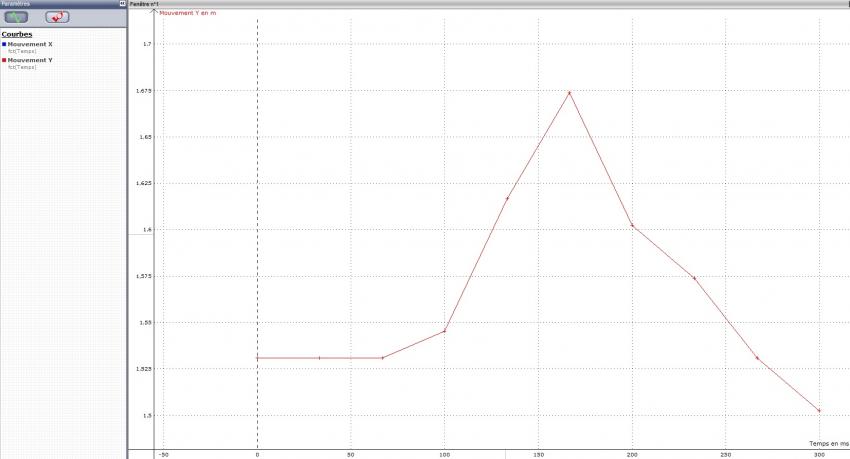850x459 pixels.
Task: Open the green curve settings button
Action: tap(16, 17)
